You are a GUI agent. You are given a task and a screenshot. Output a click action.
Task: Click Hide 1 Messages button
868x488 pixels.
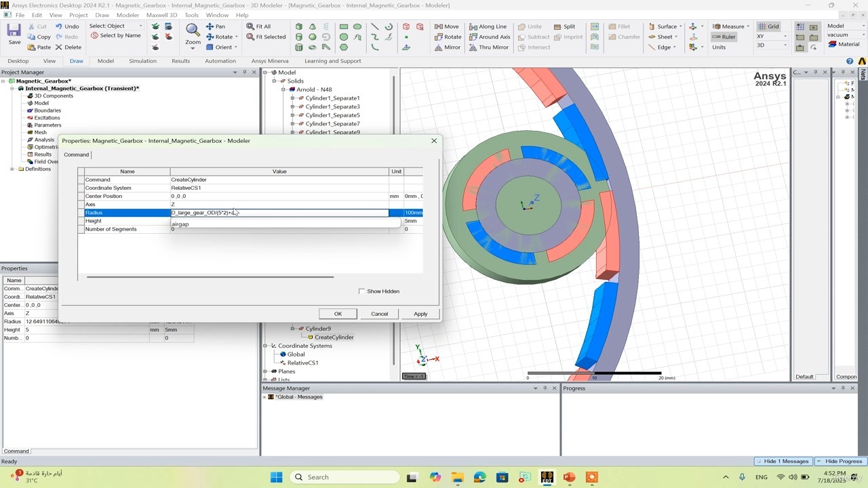tap(782, 462)
